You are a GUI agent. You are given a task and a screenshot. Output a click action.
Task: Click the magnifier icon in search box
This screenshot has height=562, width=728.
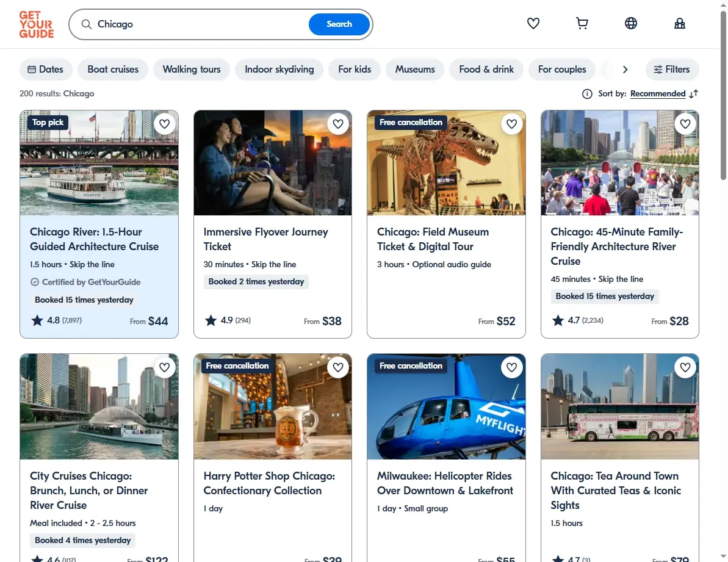click(x=87, y=24)
